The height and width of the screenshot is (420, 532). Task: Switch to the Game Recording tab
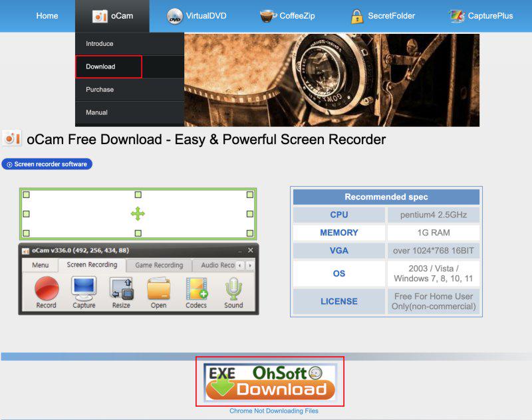coord(159,265)
